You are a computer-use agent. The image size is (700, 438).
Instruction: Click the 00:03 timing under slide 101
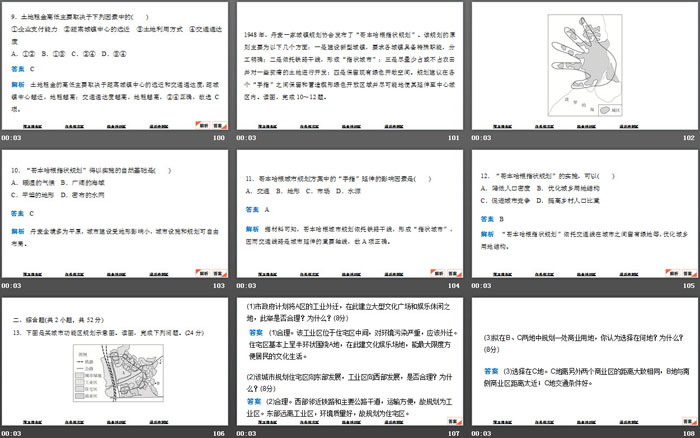[246, 138]
